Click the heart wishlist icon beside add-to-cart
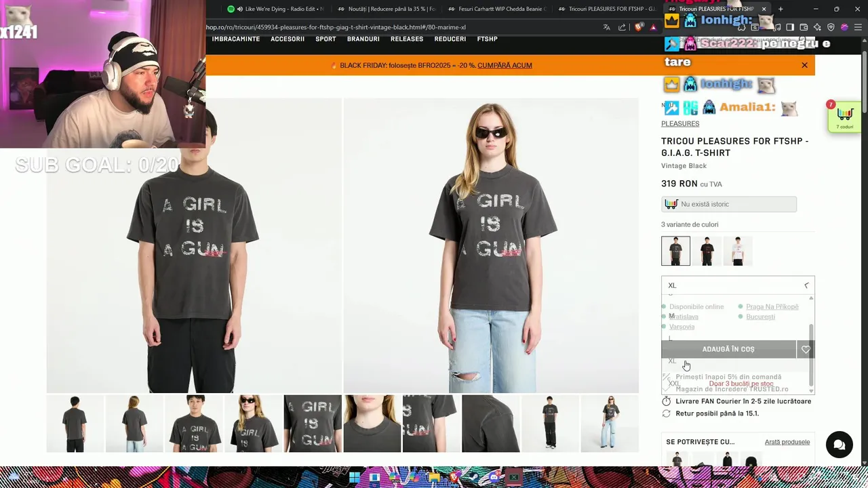The height and width of the screenshot is (488, 868). point(806,349)
